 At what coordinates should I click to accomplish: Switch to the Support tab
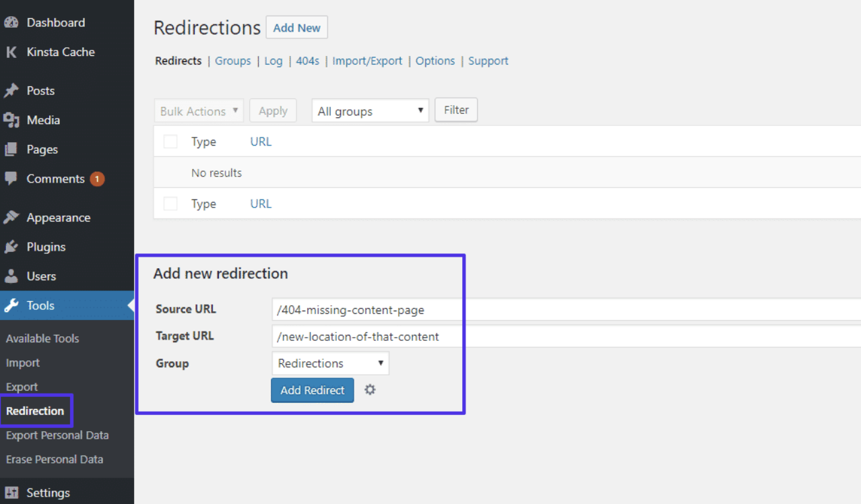488,61
